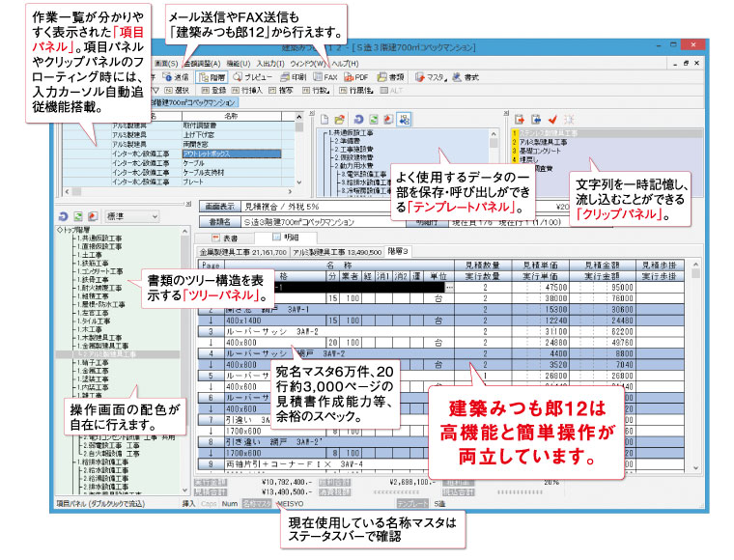Open the 行数 row count dropdown
This screenshot has width=734, height=560.
316,91
